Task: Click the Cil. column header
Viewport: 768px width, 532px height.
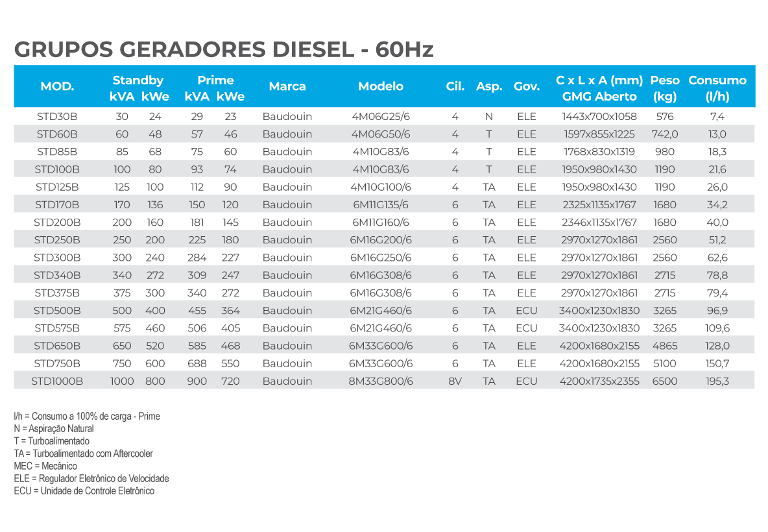Action: click(x=455, y=86)
